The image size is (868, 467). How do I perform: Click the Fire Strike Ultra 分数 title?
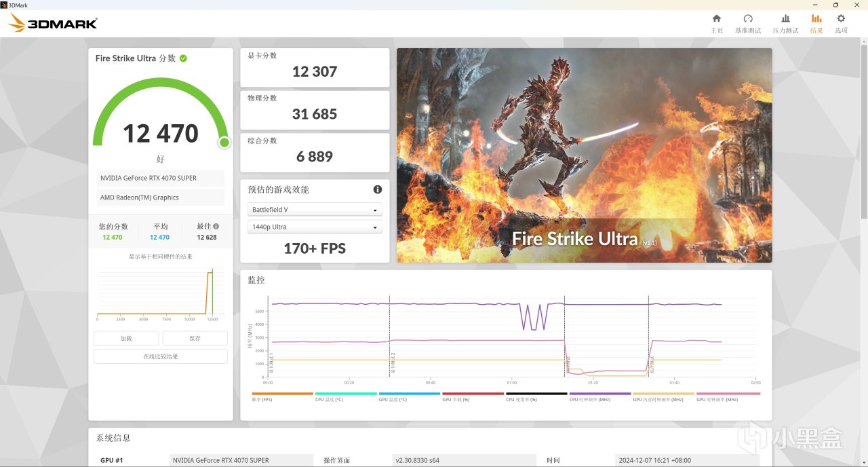(136, 58)
